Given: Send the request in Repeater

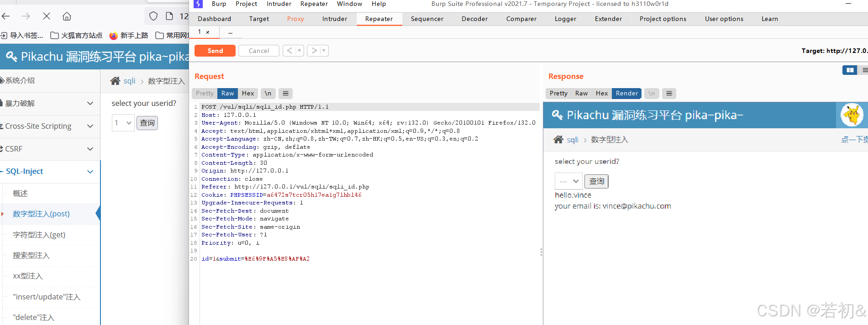Looking at the screenshot, I should 215,51.
